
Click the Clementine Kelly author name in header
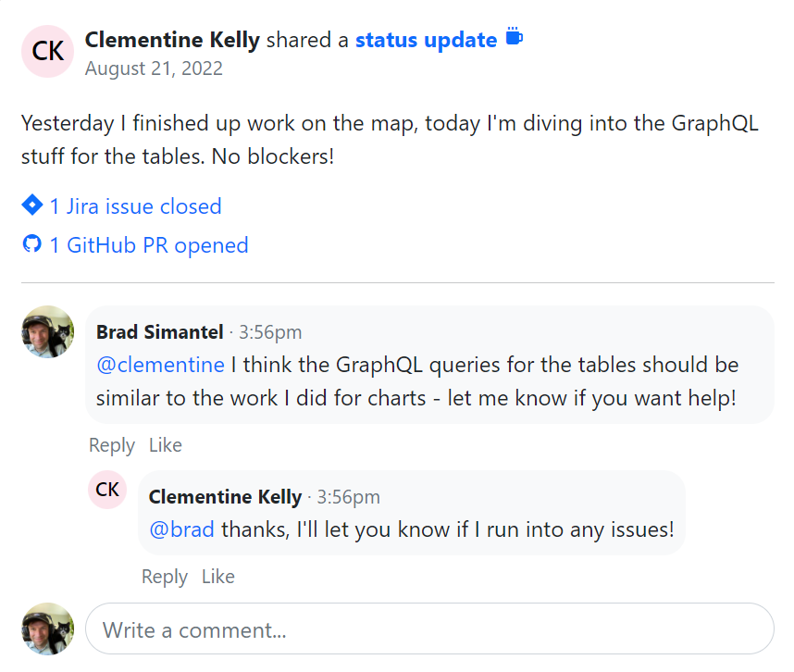pos(172,40)
